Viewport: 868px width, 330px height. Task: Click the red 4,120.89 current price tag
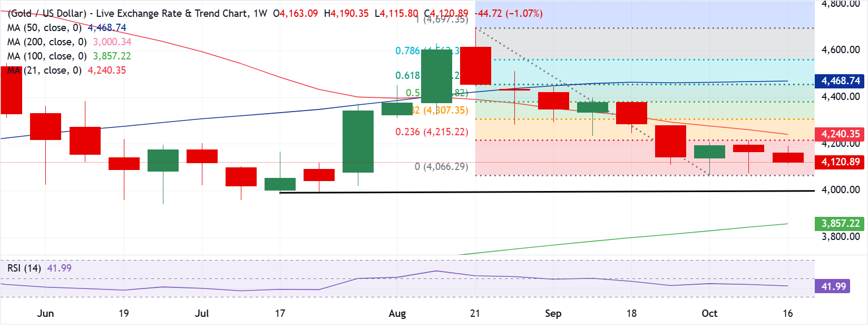(x=841, y=162)
